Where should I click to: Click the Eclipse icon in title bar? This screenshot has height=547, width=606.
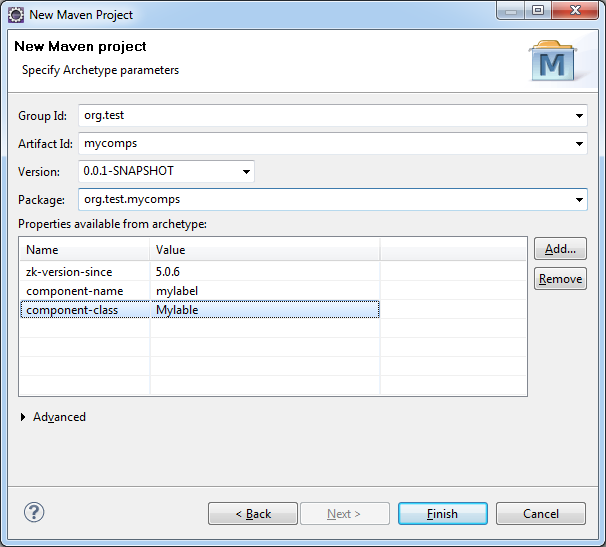click(x=16, y=15)
